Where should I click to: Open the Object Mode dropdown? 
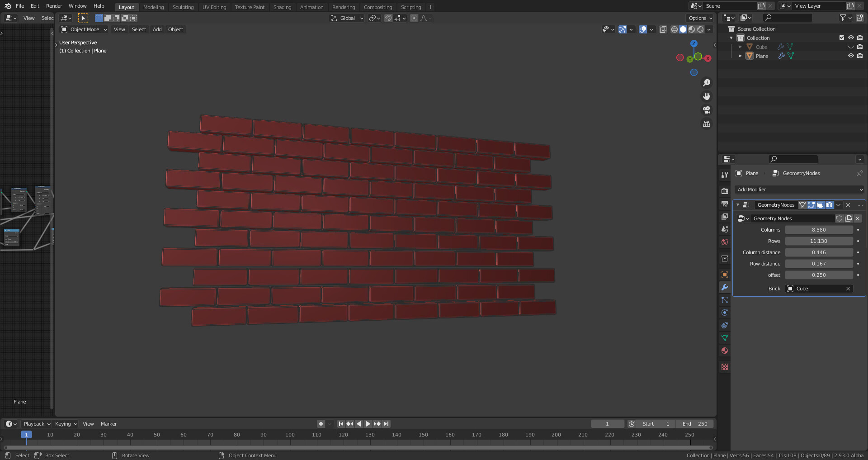pos(84,29)
